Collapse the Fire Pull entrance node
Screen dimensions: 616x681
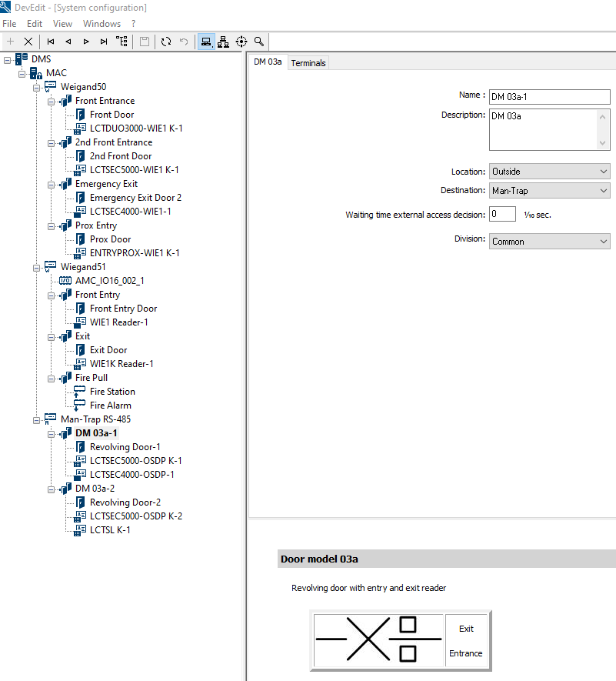click(x=51, y=378)
